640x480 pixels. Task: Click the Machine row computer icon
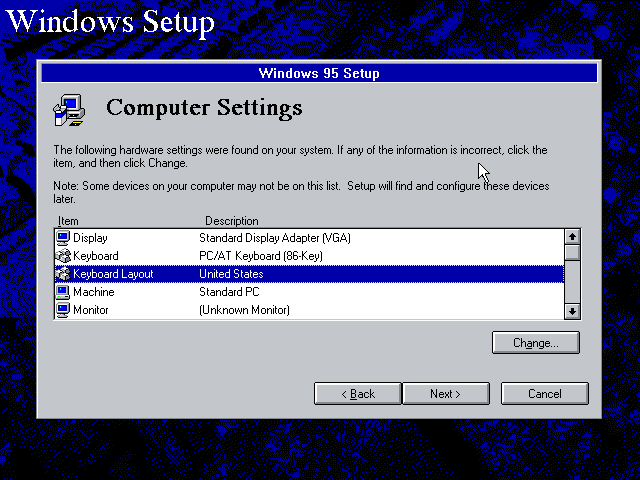pyautogui.click(x=63, y=292)
